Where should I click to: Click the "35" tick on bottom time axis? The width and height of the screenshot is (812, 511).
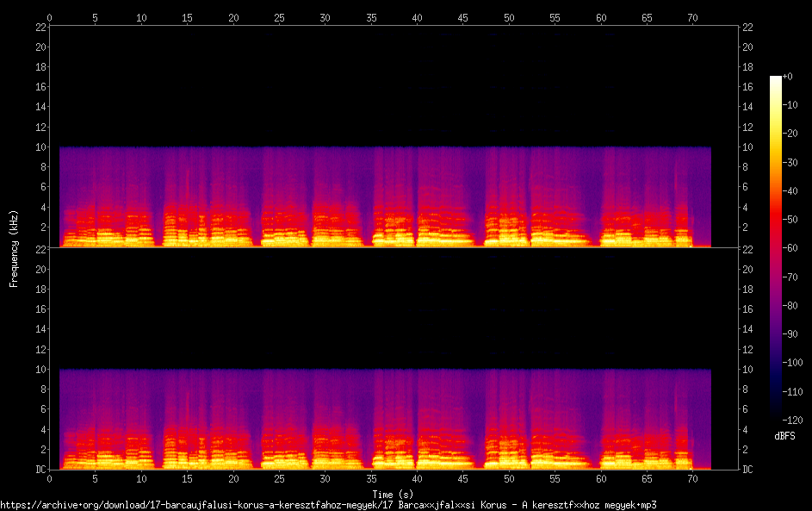tap(371, 479)
